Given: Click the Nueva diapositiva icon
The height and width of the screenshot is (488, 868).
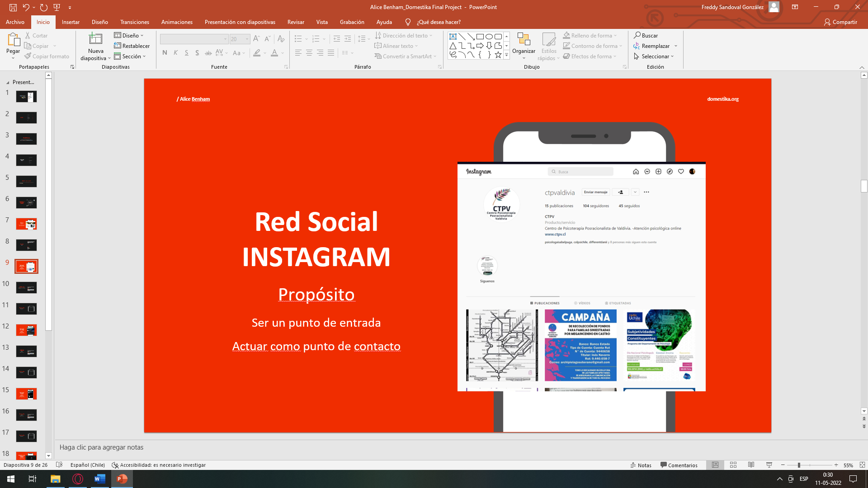Looking at the screenshot, I should pos(95,39).
